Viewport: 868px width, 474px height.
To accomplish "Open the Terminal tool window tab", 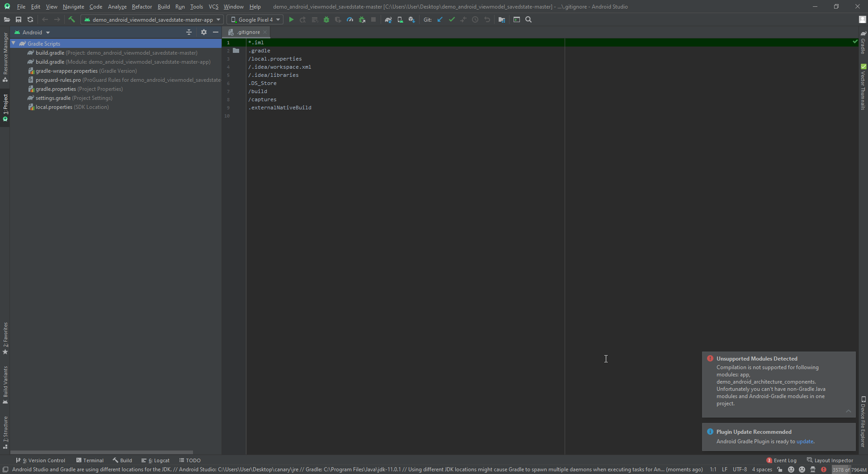I will (90, 460).
